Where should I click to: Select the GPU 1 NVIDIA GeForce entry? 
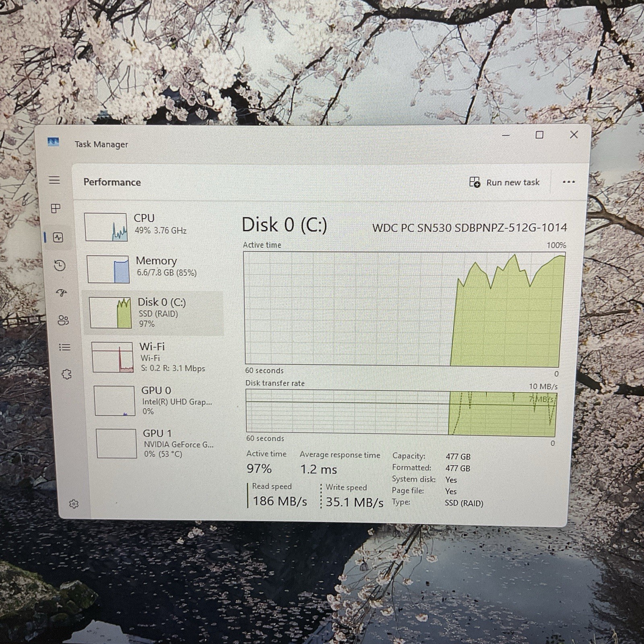pos(158,444)
